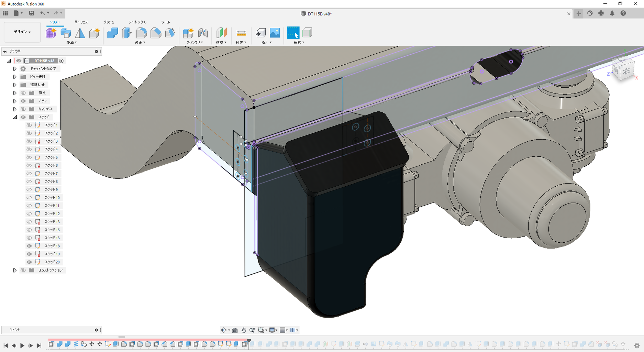This screenshot has height=352, width=644.
Task: Click the Insert Canvas image icon
Action: 275,33
